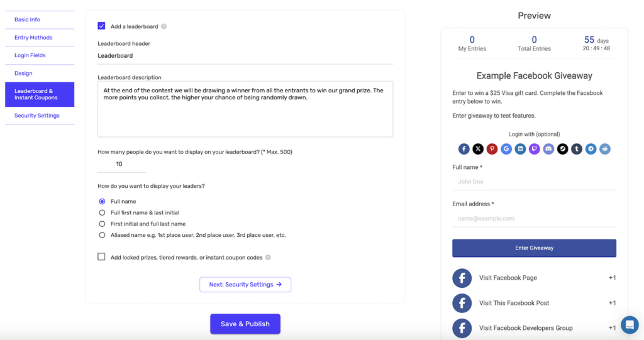Click the Facebook login icon
This screenshot has width=644, height=340.
[x=464, y=149]
